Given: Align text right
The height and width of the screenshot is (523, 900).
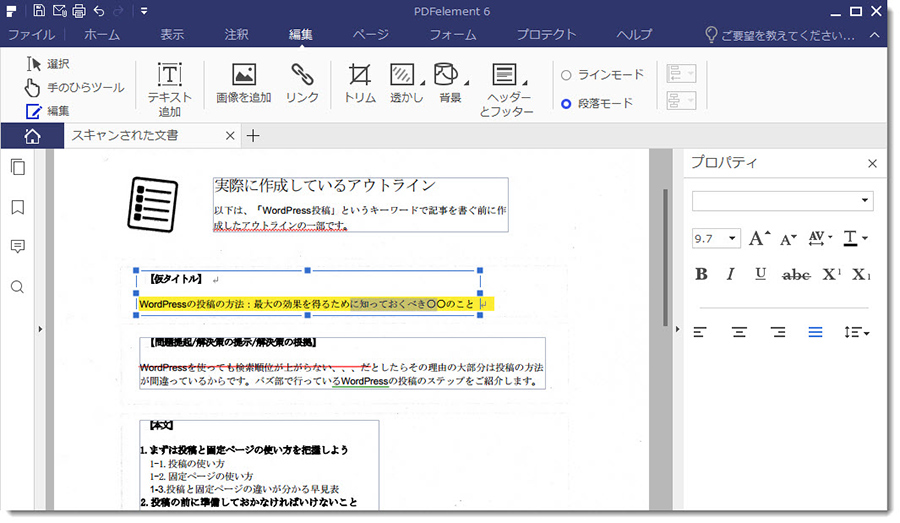Looking at the screenshot, I should coord(778,332).
